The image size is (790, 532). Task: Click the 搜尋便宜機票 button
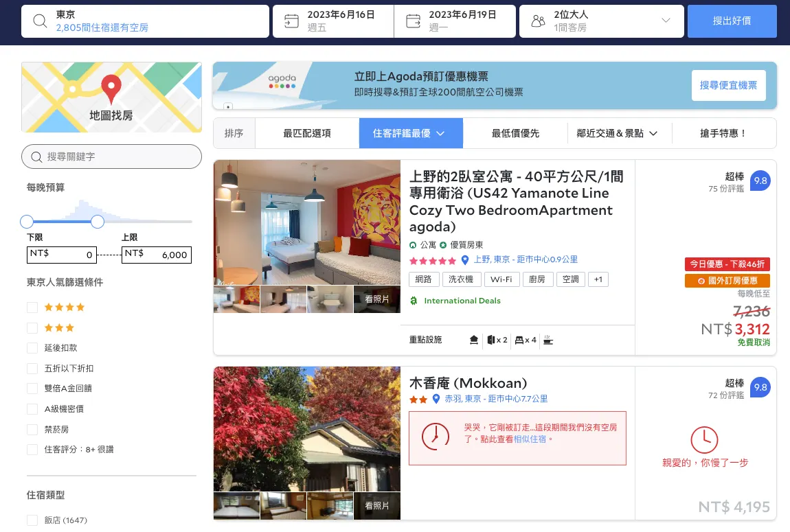(728, 86)
